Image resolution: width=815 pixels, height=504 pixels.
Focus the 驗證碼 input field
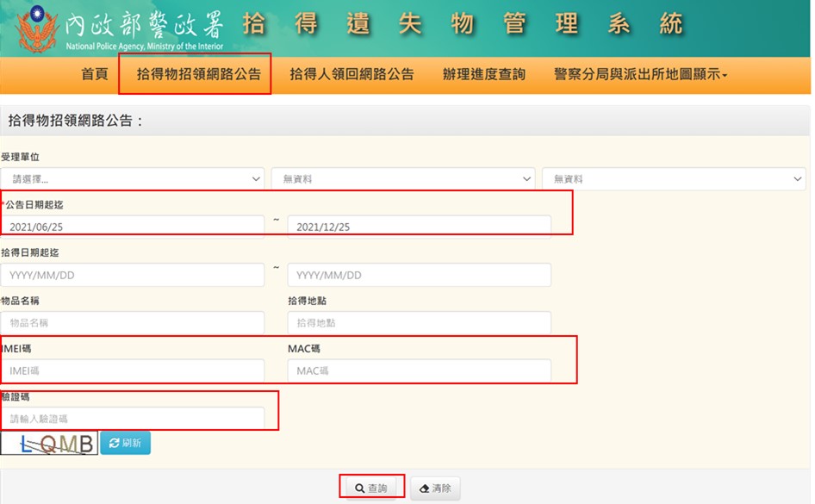(133, 418)
